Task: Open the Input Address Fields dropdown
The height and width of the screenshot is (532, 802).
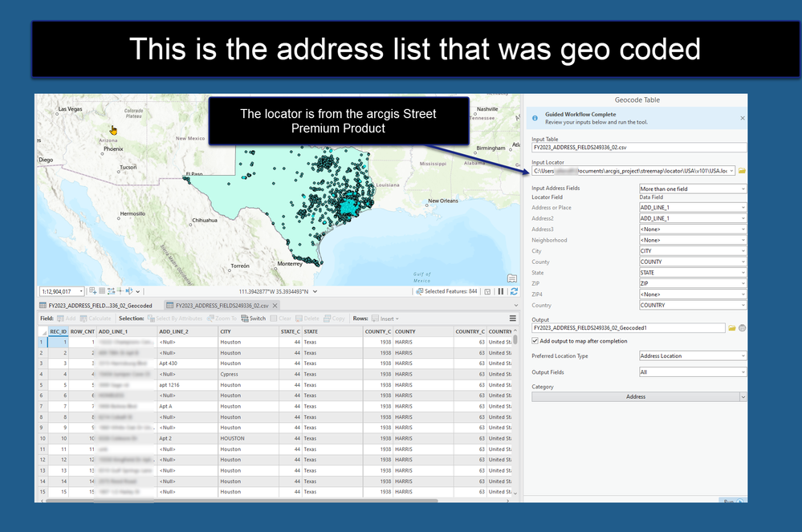Action: [693, 189]
